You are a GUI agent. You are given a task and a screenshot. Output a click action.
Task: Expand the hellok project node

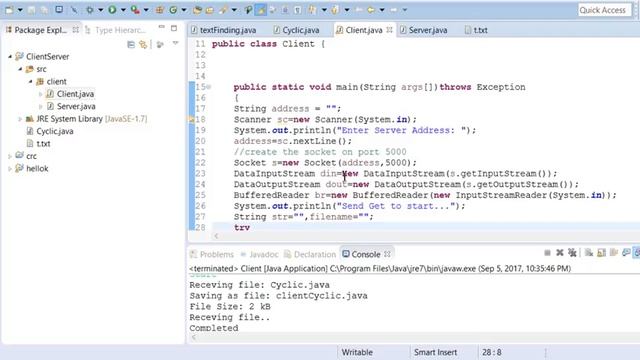[10, 169]
